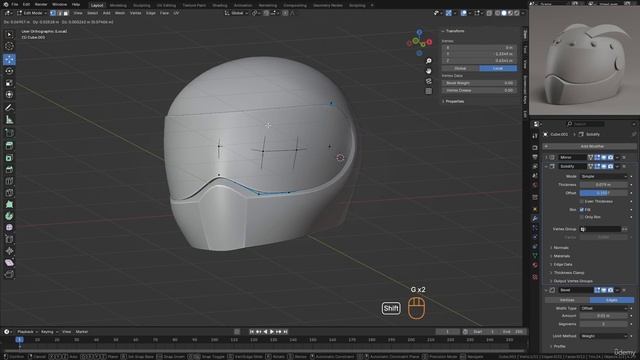This screenshot has width=640, height=360.
Task: Select the Knife tool
Action: 9,193
